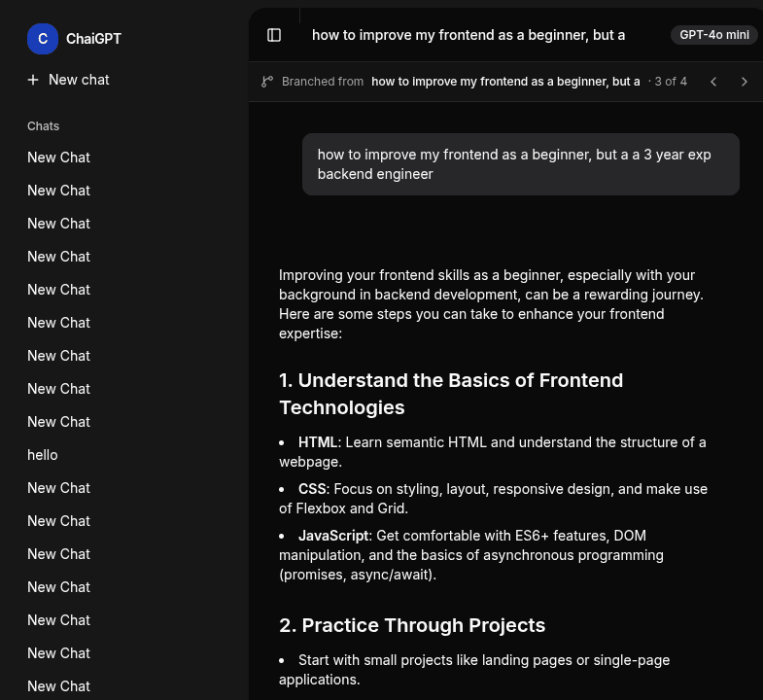Open the New Chat entry directly below hello

coord(59,488)
